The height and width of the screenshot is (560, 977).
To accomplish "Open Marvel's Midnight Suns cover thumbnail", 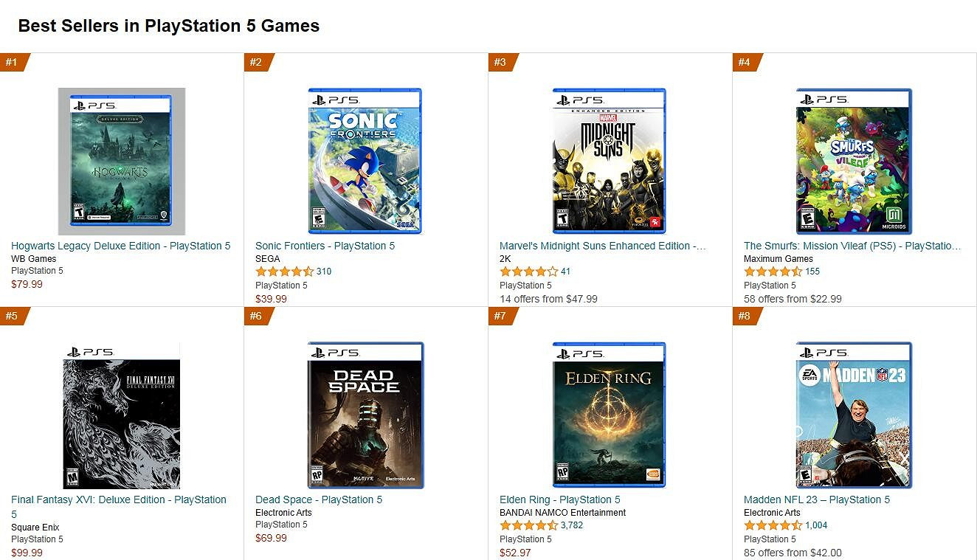I will pos(609,161).
